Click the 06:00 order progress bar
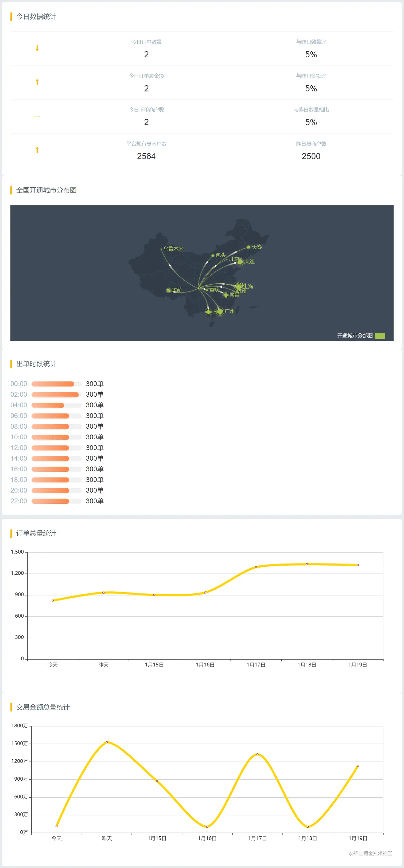The height and width of the screenshot is (868, 404). tap(56, 416)
